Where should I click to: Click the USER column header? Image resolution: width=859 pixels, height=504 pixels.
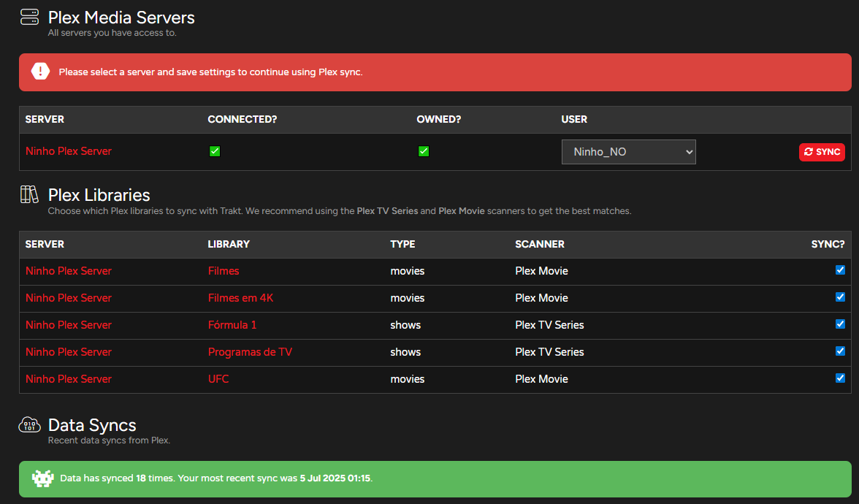(574, 120)
